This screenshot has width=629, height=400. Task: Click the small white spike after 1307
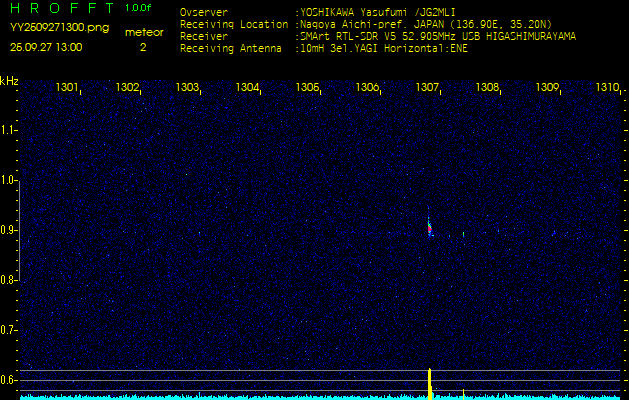pos(463,391)
